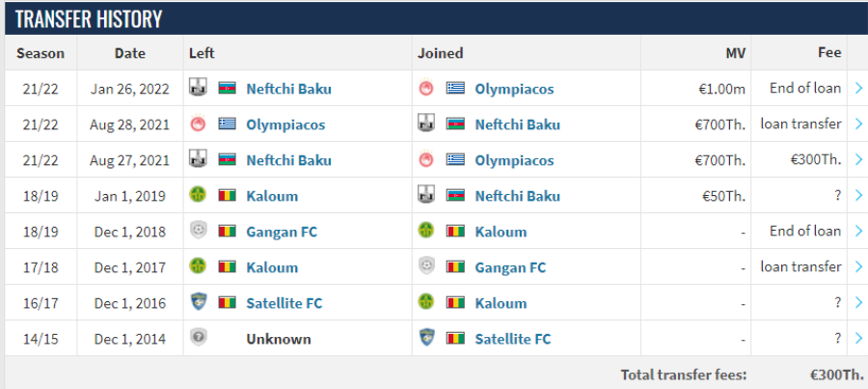
Task: Click the Season column header
Action: tap(41, 53)
